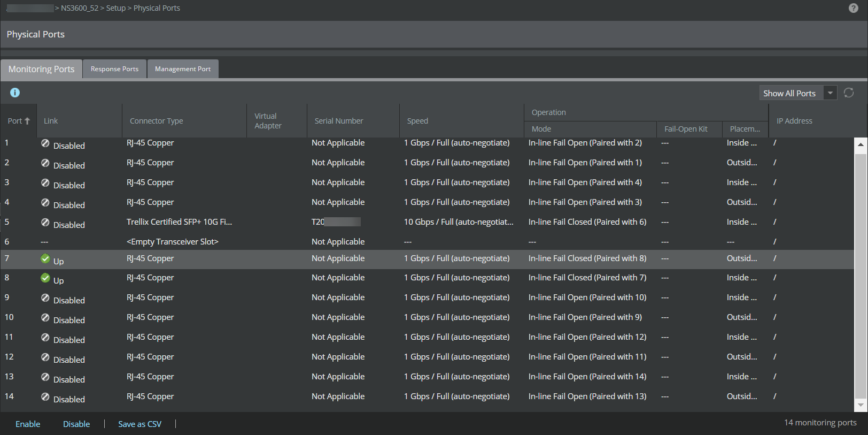Open the help question mark icon
Image resolution: width=868 pixels, height=435 pixels.
tap(854, 8)
